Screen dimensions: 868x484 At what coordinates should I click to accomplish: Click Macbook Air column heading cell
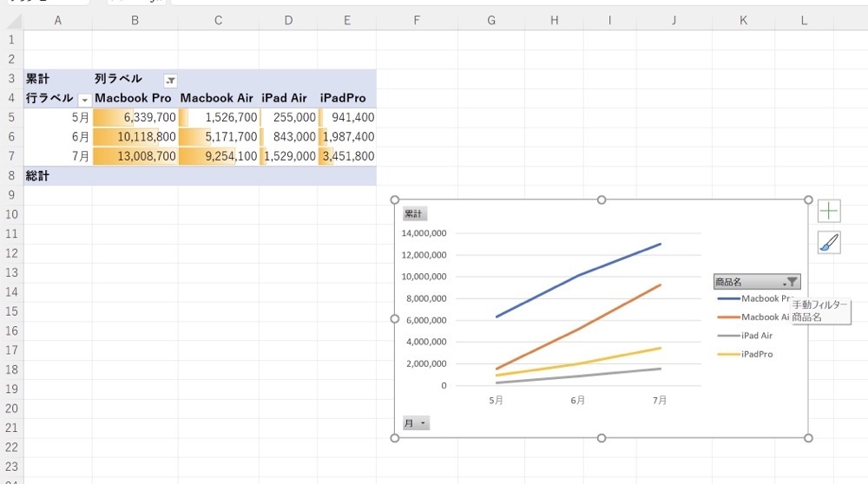coord(218,98)
